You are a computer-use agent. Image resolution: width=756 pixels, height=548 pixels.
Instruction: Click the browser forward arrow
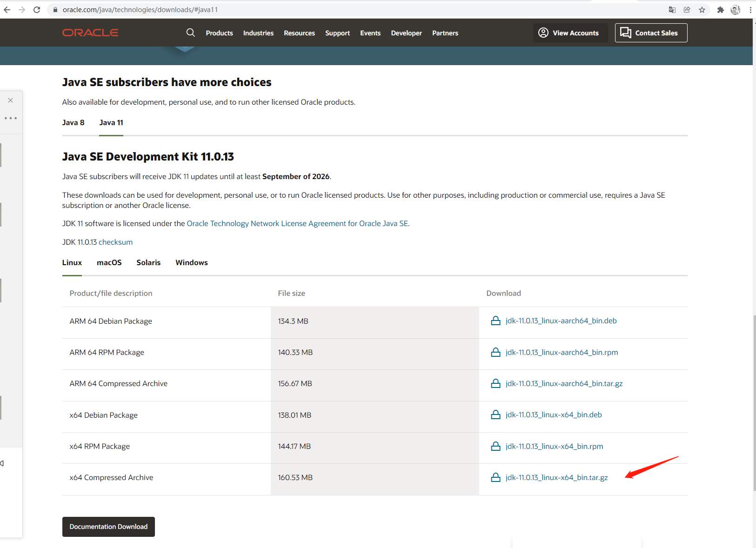coord(22,10)
